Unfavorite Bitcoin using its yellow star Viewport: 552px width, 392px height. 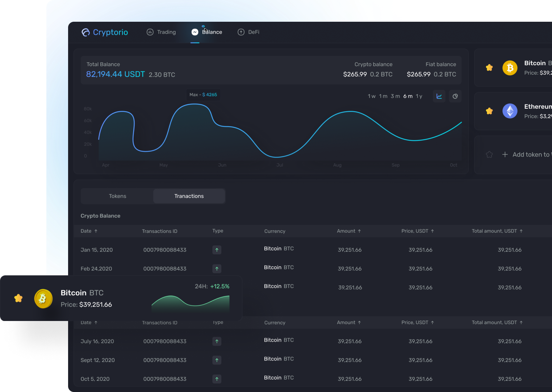pyautogui.click(x=489, y=68)
